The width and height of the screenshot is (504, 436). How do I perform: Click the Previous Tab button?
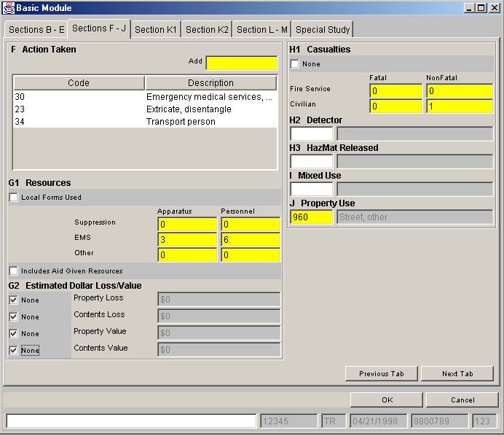(x=381, y=373)
